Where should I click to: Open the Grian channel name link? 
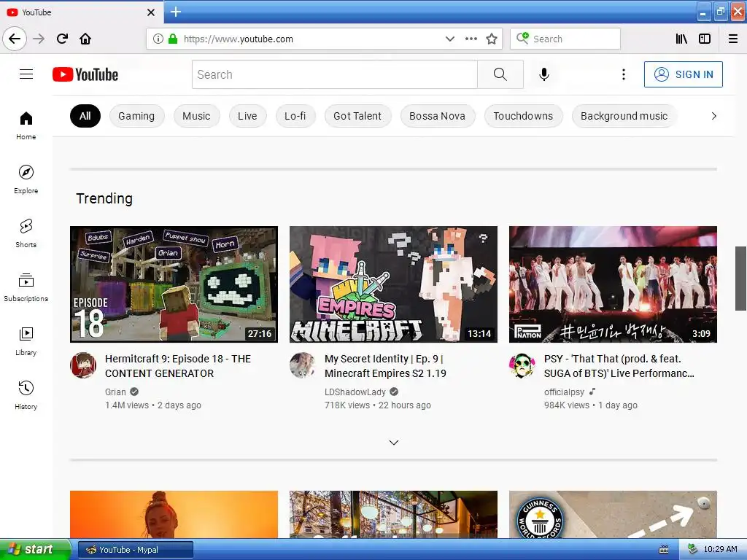(x=115, y=392)
